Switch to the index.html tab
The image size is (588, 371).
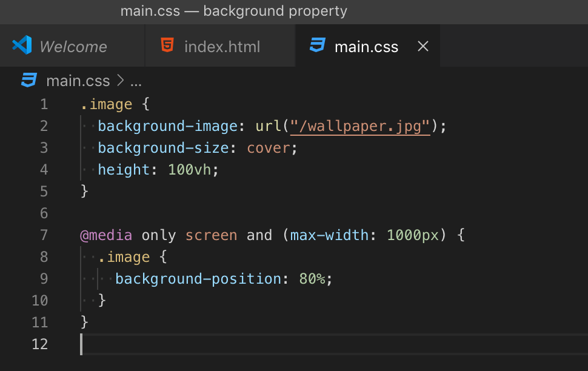tap(221, 46)
